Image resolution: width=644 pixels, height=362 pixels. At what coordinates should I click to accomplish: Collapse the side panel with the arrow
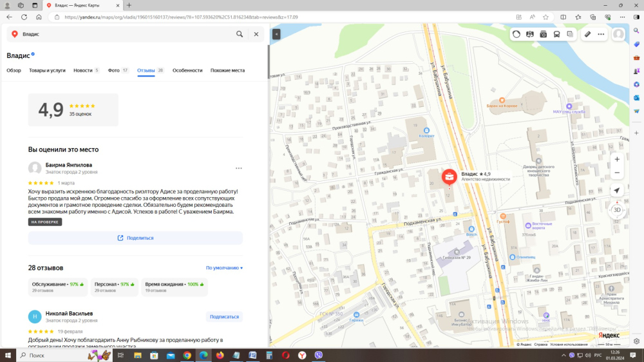coord(276,34)
